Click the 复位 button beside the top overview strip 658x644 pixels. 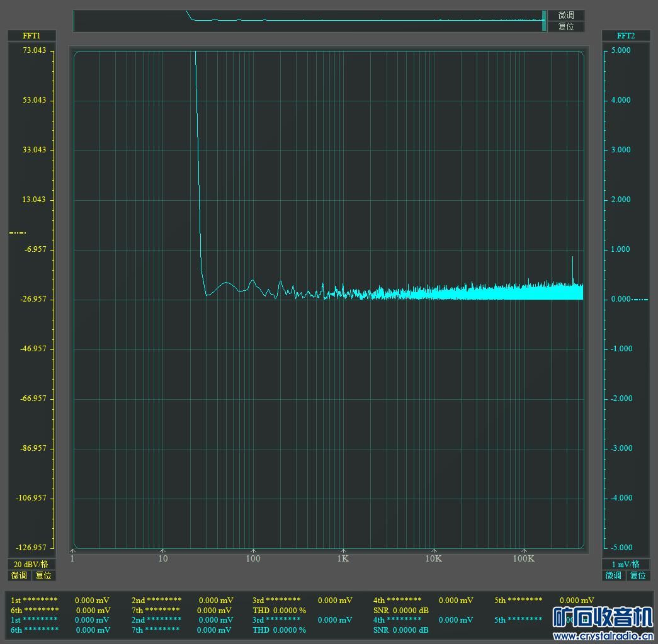pos(565,26)
